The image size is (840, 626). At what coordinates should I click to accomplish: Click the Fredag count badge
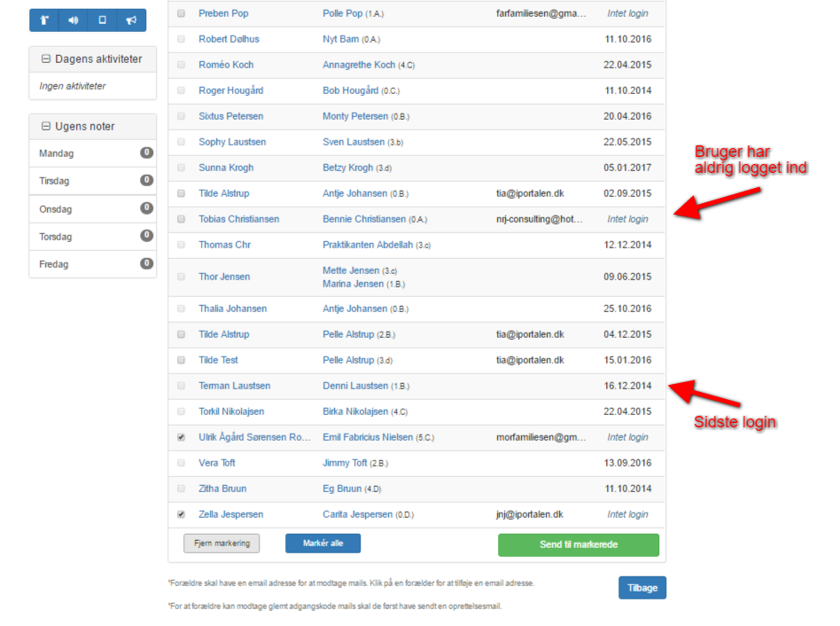[147, 263]
